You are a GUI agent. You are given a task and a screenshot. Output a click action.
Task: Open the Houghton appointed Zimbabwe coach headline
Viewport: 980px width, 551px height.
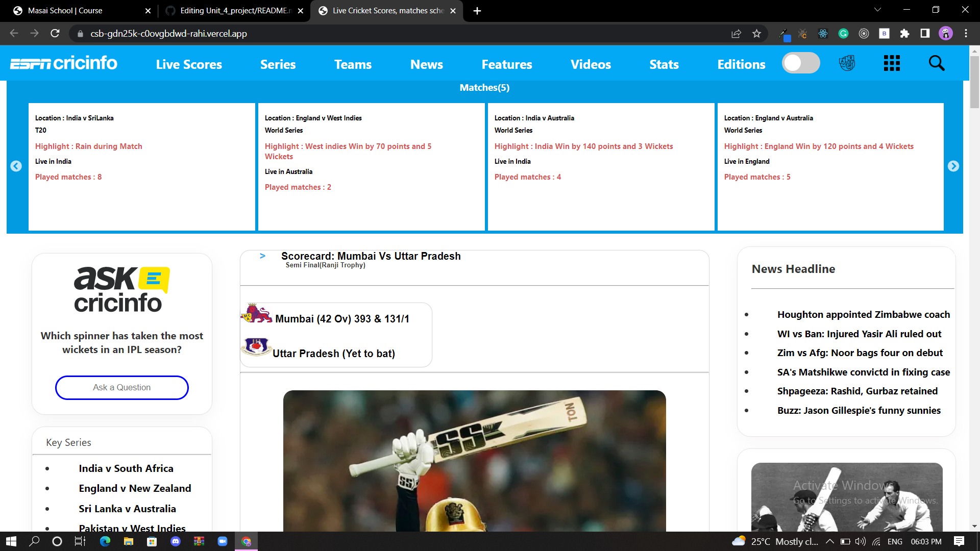(863, 314)
